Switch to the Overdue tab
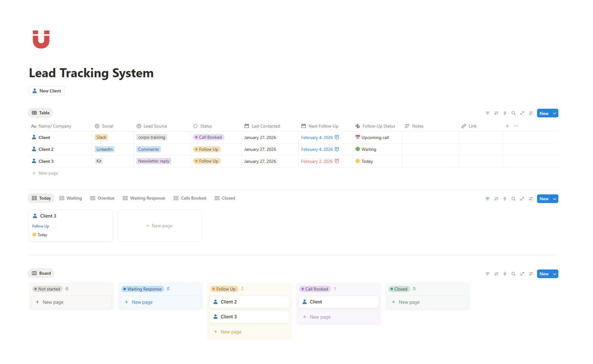 click(x=102, y=198)
